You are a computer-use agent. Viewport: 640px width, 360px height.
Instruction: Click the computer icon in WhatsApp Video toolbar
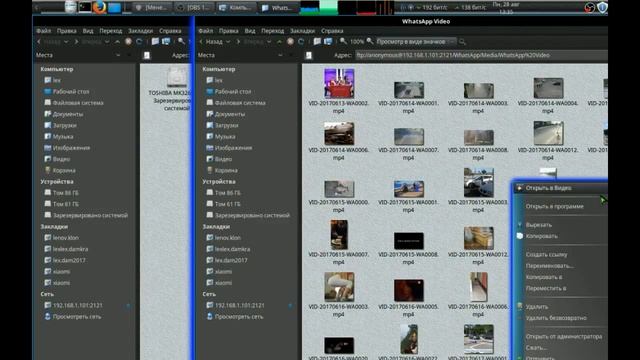[x=328, y=41]
